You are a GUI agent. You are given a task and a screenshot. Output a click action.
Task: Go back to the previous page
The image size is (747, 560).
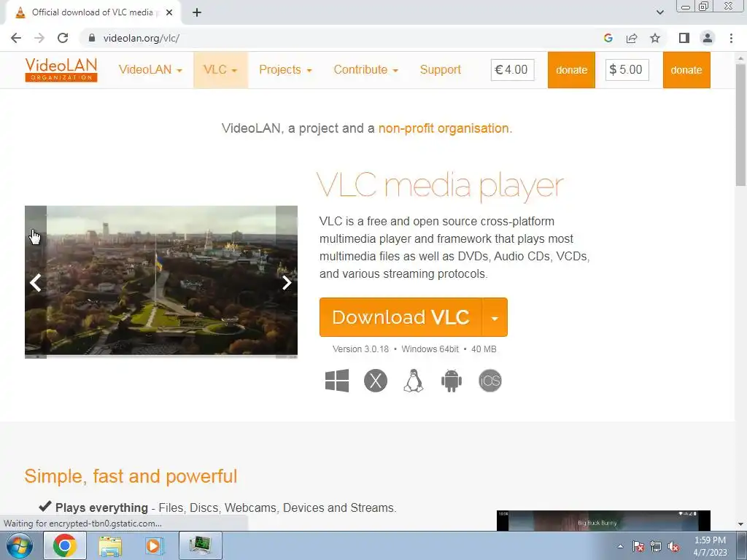coord(16,38)
